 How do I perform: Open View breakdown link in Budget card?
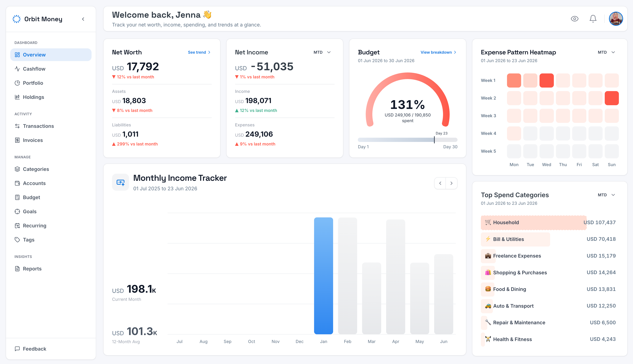coord(438,52)
